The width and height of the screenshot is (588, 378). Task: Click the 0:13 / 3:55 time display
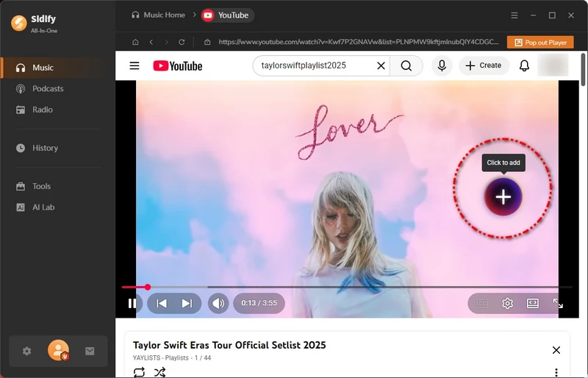tap(259, 303)
